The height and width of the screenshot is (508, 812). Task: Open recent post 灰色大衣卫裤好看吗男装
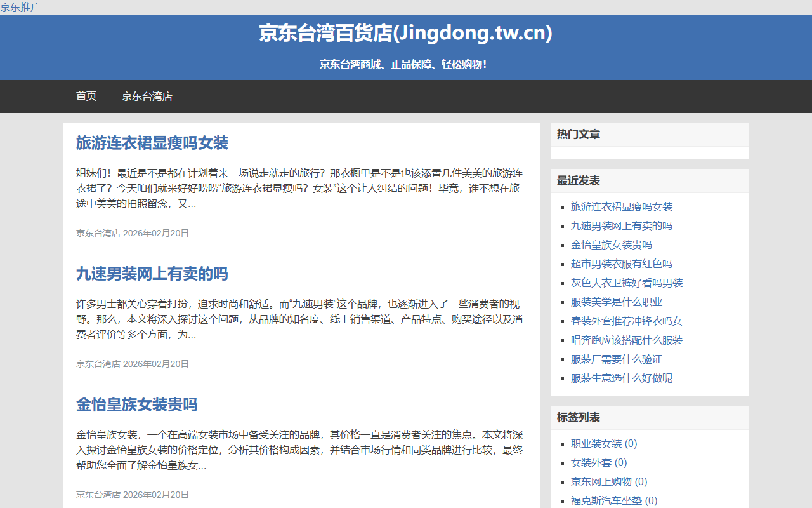pos(627,283)
